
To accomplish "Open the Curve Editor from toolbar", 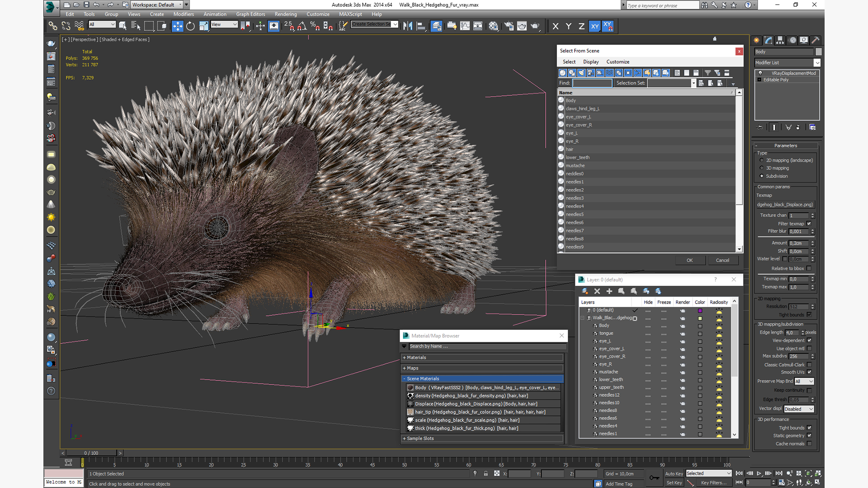I will coord(465,26).
